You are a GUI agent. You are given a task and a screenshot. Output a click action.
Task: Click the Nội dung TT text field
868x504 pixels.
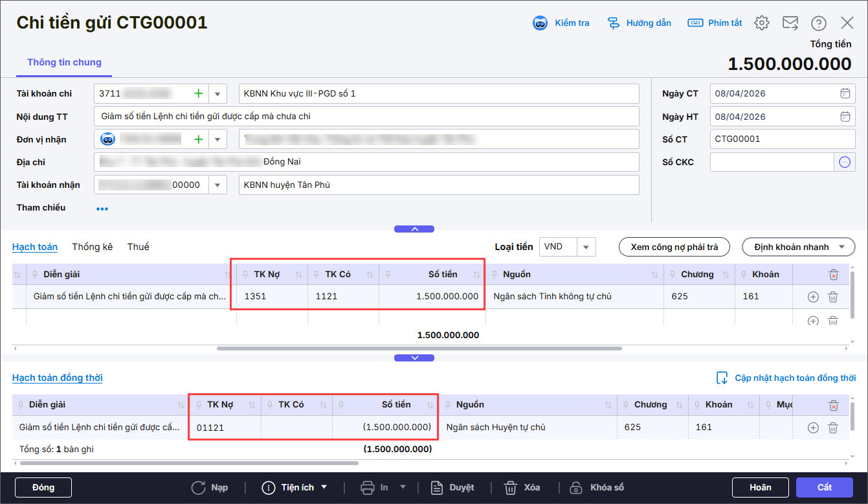[366, 117]
